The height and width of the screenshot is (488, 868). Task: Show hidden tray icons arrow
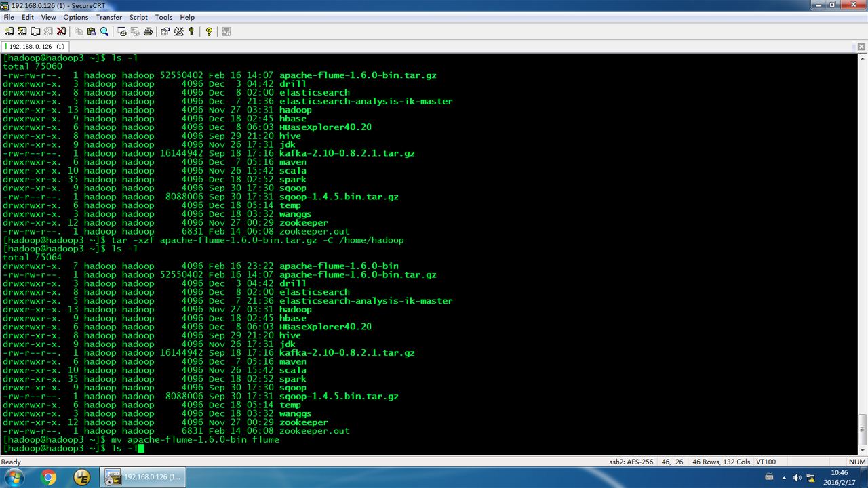pyautogui.click(x=783, y=477)
